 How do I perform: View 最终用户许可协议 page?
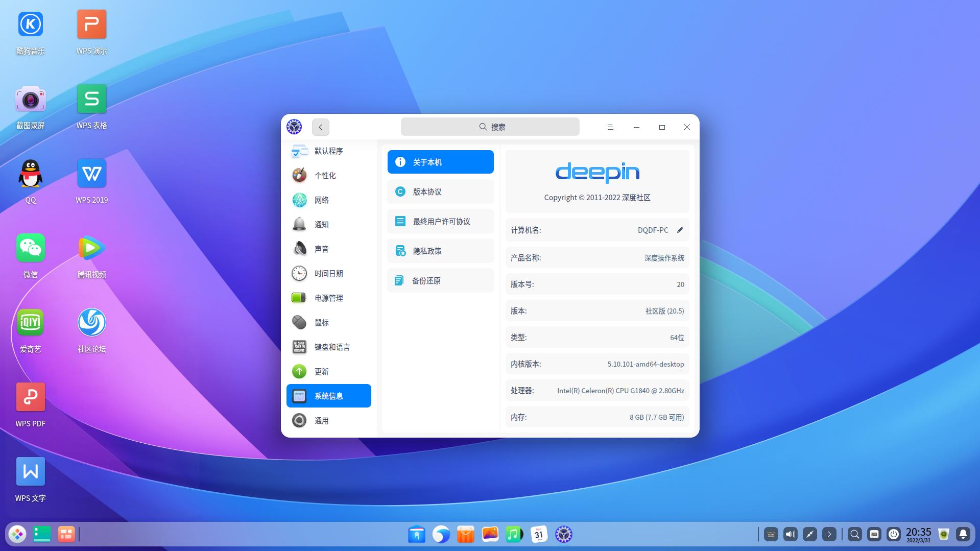pos(440,221)
